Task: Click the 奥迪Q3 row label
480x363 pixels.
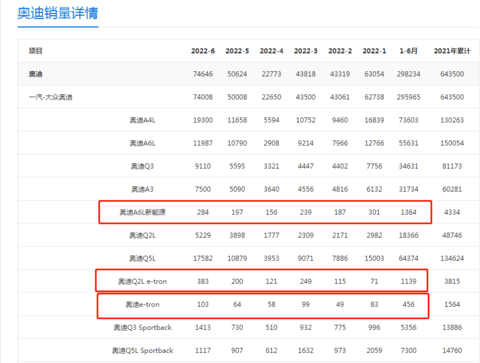Action: pyautogui.click(x=142, y=166)
